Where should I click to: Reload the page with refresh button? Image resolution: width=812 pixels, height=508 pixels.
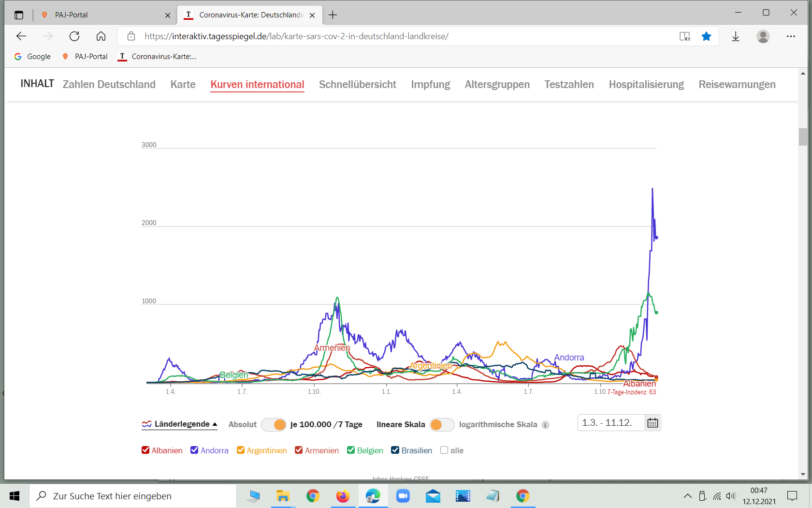(74, 36)
